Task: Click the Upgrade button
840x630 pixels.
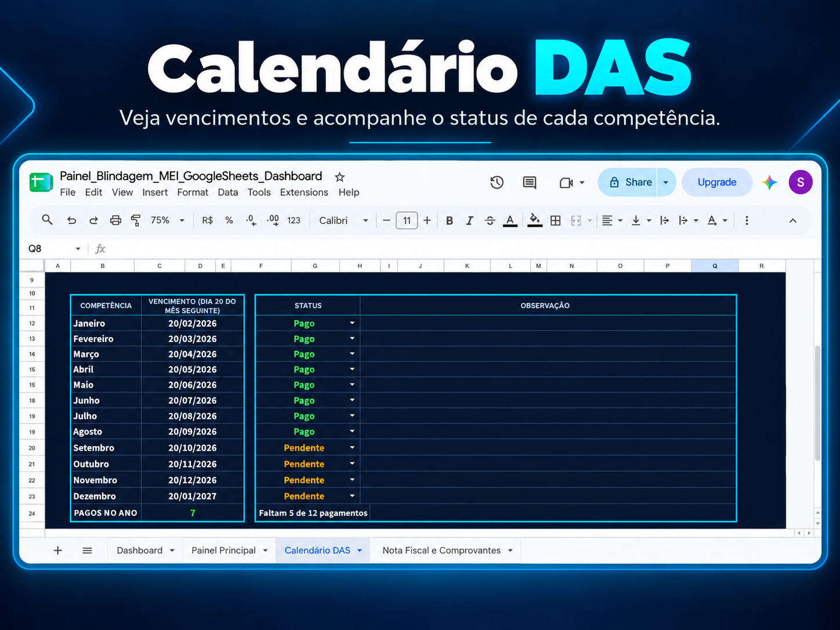Action: (717, 182)
